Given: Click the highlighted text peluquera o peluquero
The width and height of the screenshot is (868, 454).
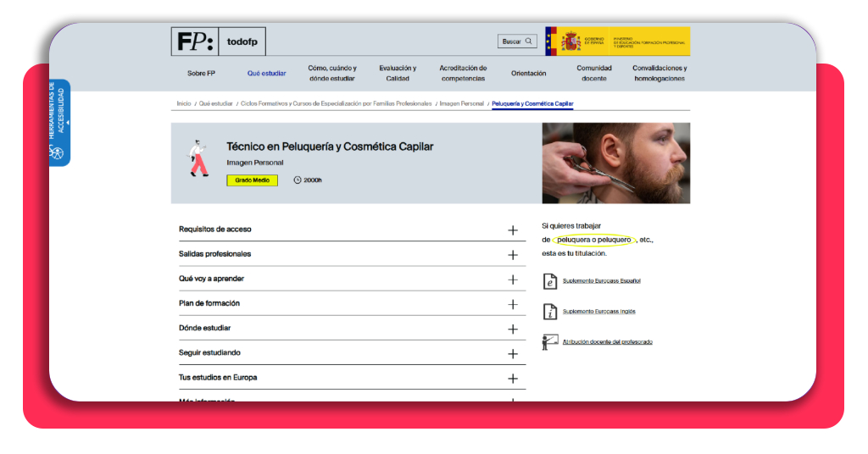Looking at the screenshot, I should point(594,240).
